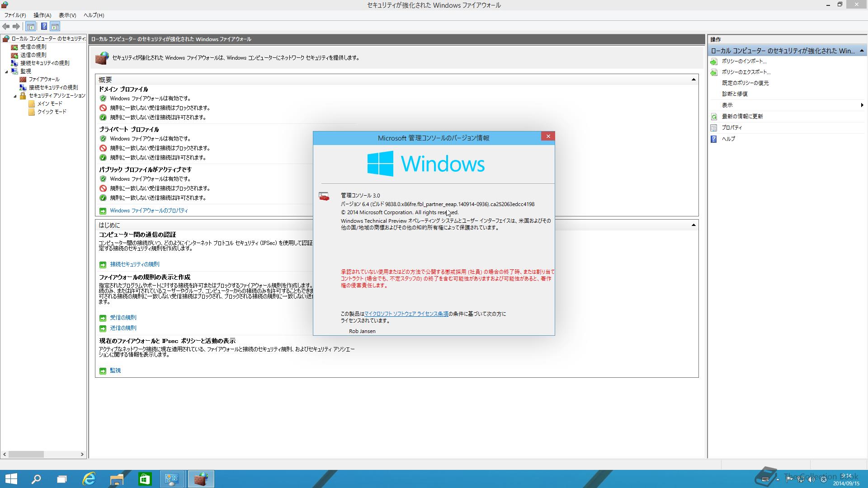Collapse the セキュリティ アソシエーション tree node
This screenshot has width=868, height=488.
click(15, 96)
